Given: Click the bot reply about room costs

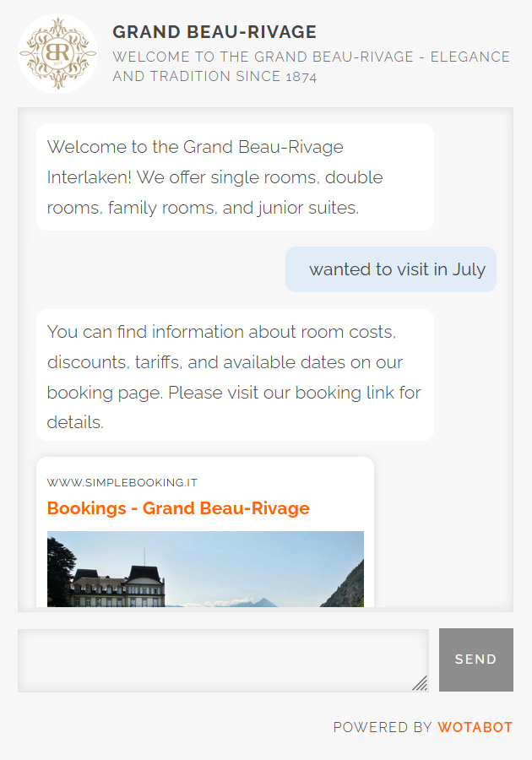Looking at the screenshot, I should pos(235,375).
